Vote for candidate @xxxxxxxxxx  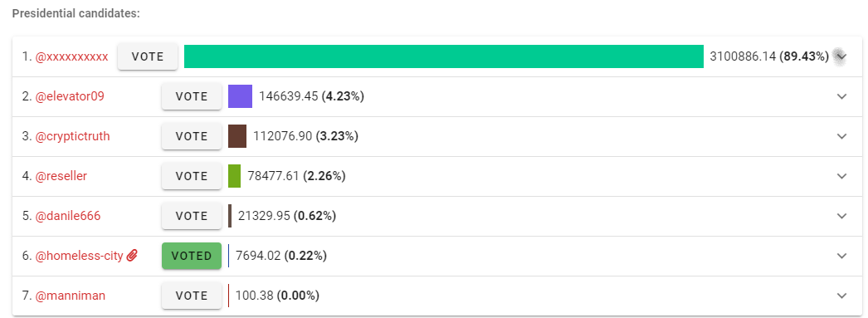tap(148, 56)
